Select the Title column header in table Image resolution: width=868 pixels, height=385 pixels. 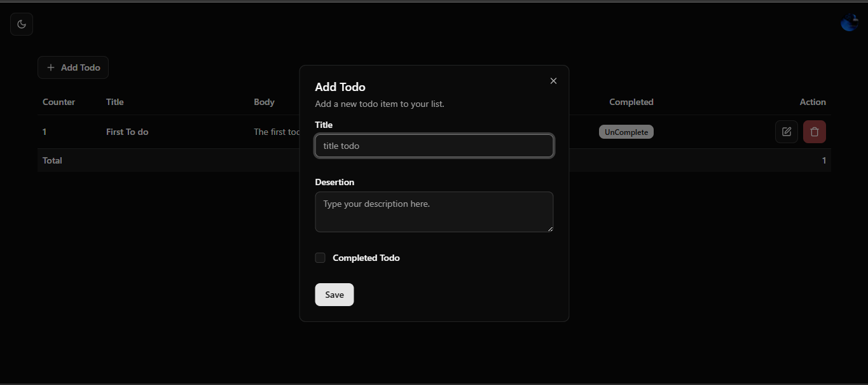(x=114, y=102)
